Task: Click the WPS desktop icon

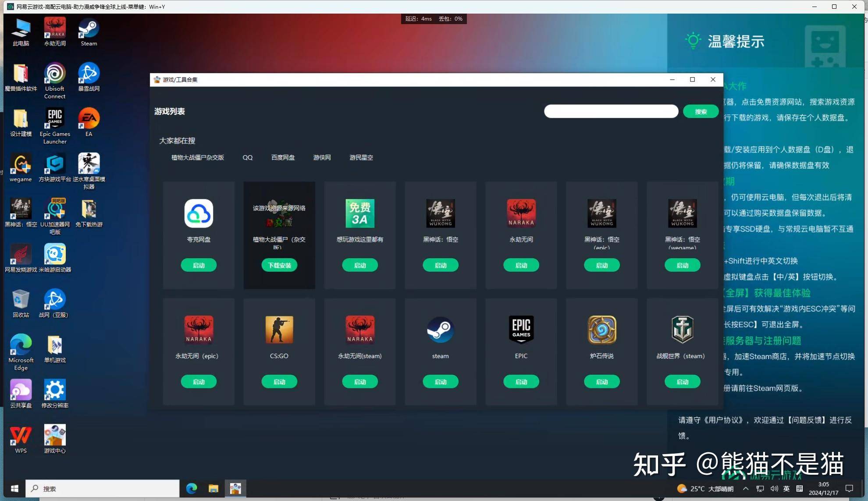Action: click(x=21, y=439)
